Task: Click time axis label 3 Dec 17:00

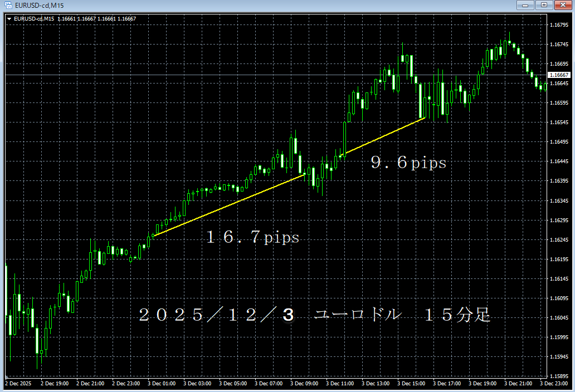Action: 447,383
